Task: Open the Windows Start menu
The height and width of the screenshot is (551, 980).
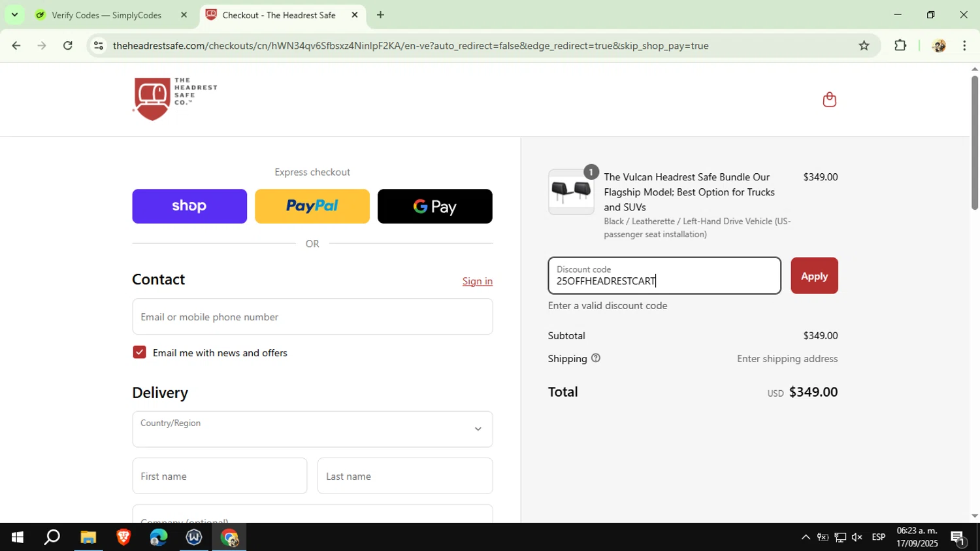Action: pyautogui.click(x=18, y=537)
